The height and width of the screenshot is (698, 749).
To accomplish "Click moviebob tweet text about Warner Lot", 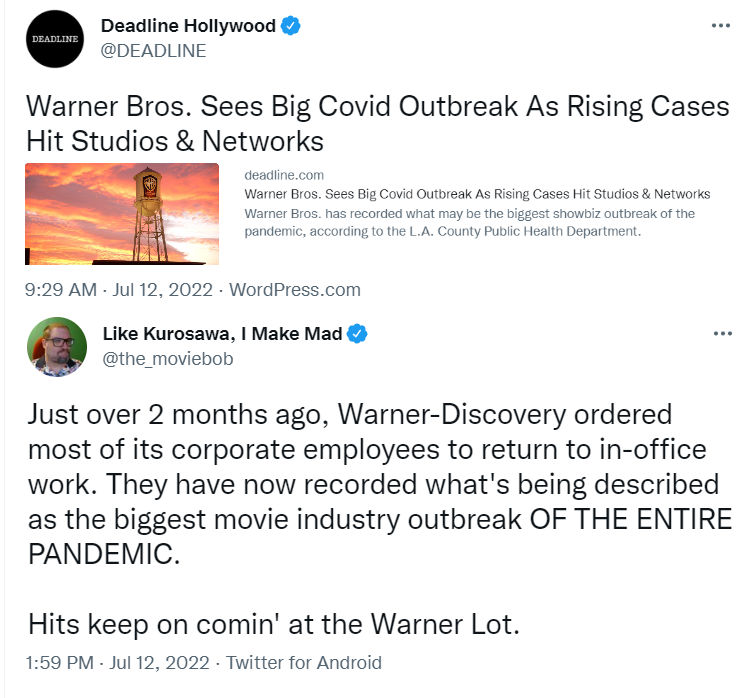I will point(274,624).
